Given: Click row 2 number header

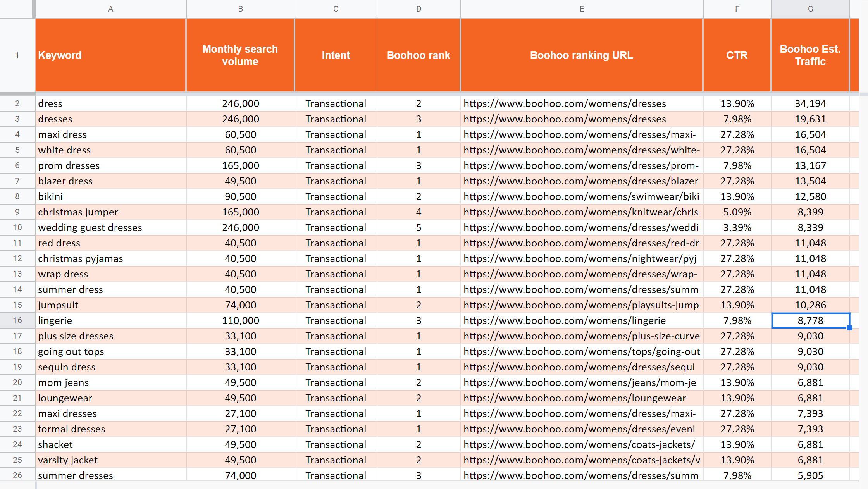Looking at the screenshot, I should tap(17, 103).
